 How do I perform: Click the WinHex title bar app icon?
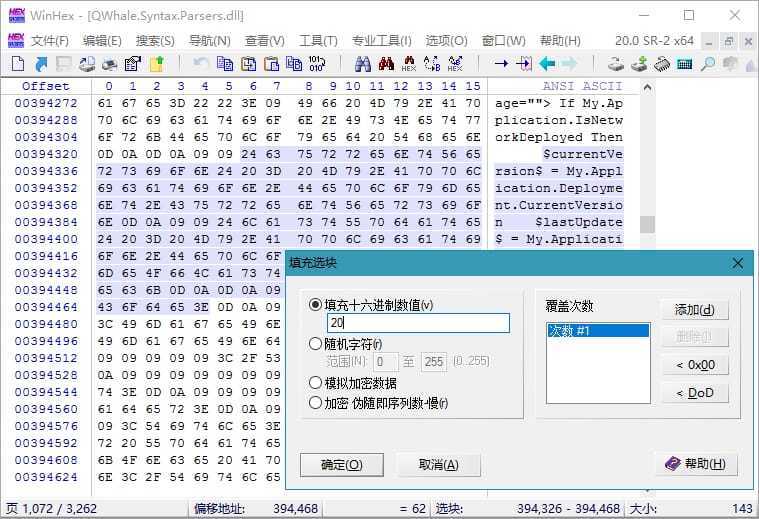click(16, 15)
